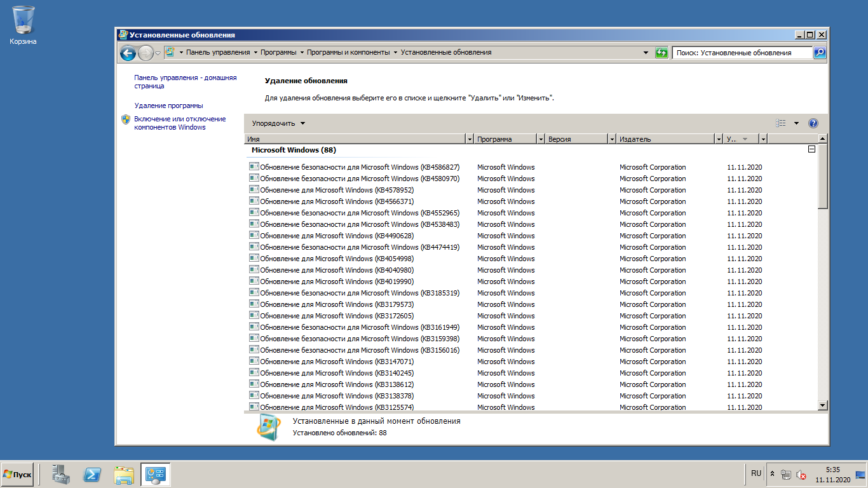This screenshot has width=868, height=488.
Task: Click in the search field Поиск: Установленные обновления
Action: [x=742, y=53]
